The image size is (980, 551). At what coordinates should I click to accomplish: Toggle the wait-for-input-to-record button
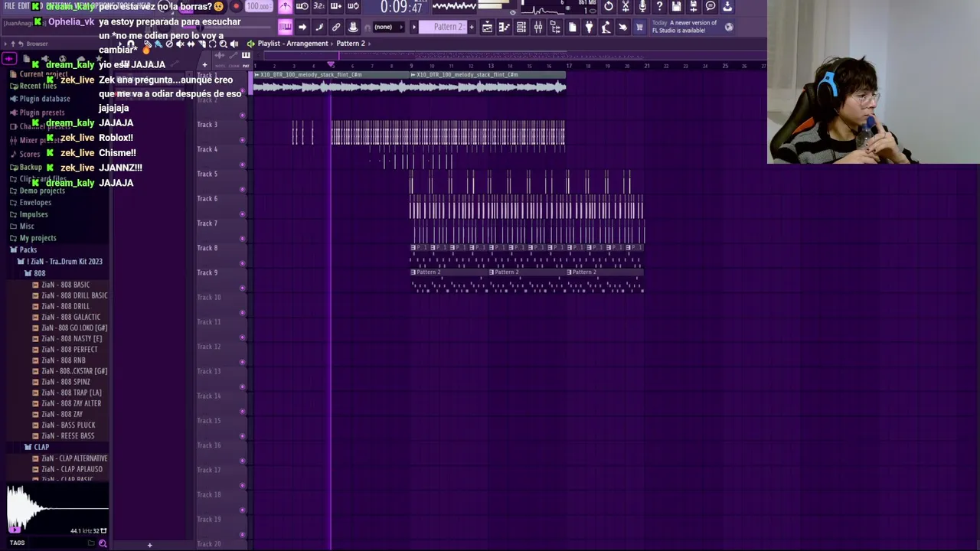[x=302, y=6]
